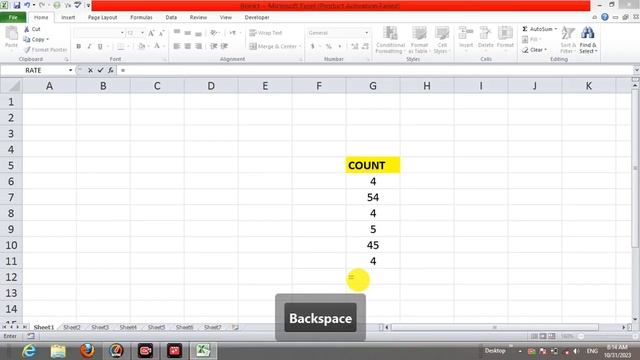Image resolution: width=640 pixels, height=360 pixels.
Task: Open Format as Table gallery
Action: click(419, 40)
